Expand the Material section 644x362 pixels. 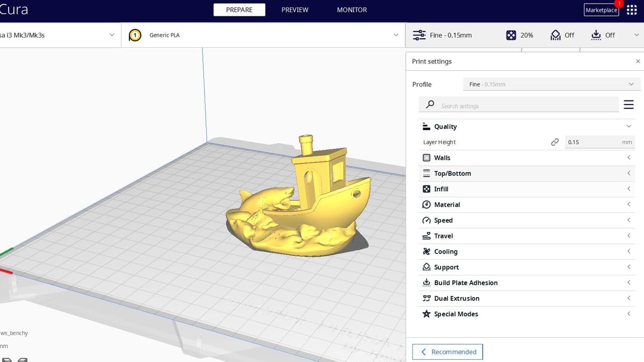629,204
